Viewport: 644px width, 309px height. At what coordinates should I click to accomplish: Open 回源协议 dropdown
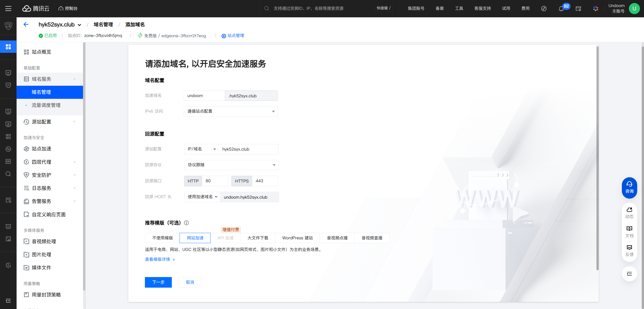[x=231, y=165]
